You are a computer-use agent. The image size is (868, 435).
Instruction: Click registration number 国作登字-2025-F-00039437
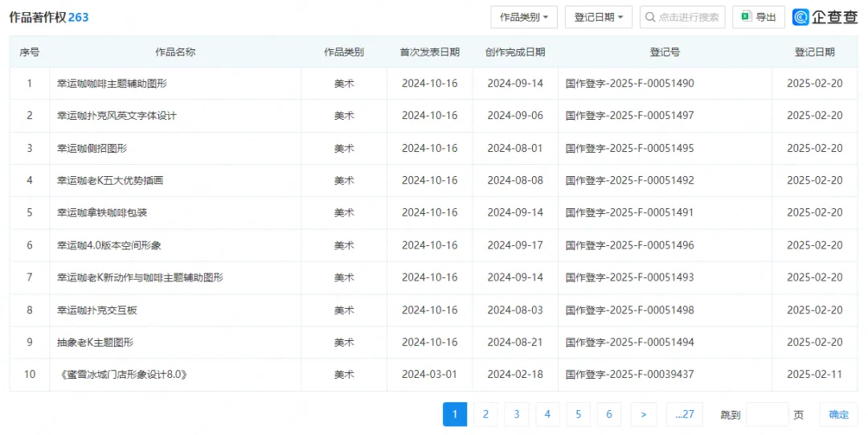coord(629,374)
